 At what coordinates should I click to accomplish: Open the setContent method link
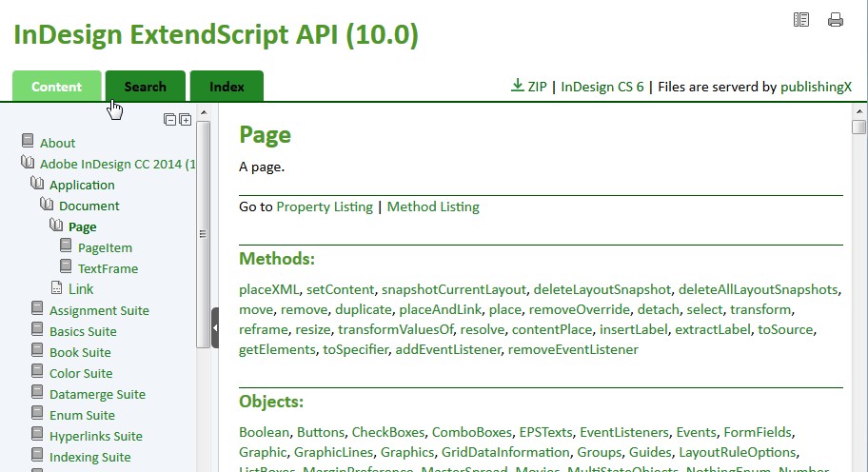341,289
